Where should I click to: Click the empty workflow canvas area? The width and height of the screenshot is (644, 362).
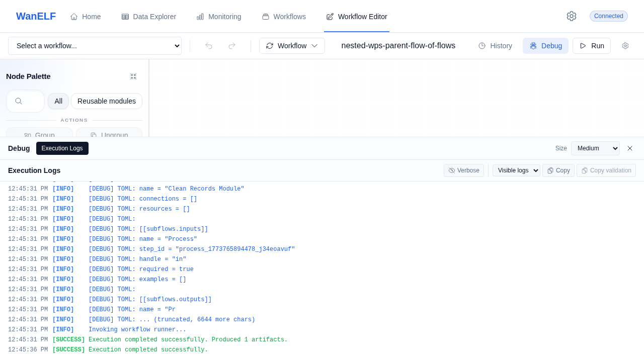click(x=396, y=98)
